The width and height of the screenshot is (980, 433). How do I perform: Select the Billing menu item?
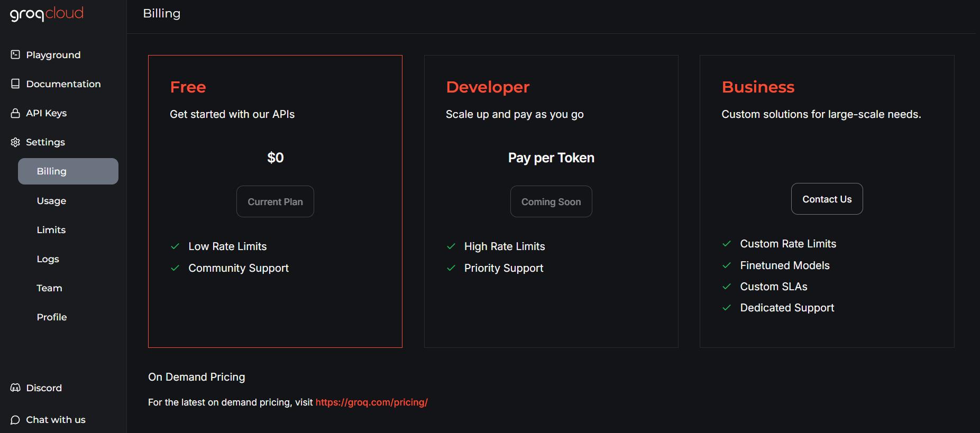pyautogui.click(x=68, y=171)
